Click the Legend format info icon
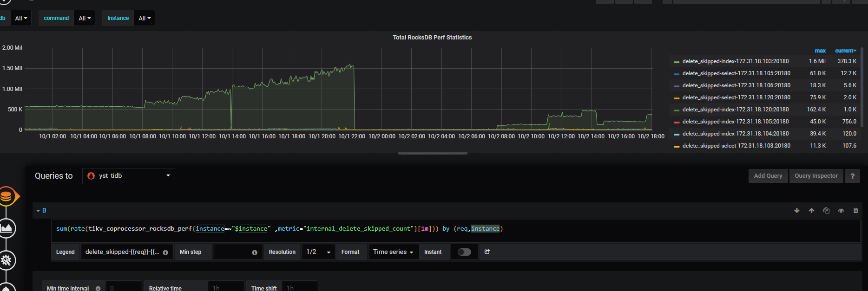Screen dimensions: 868x291 coord(165,252)
